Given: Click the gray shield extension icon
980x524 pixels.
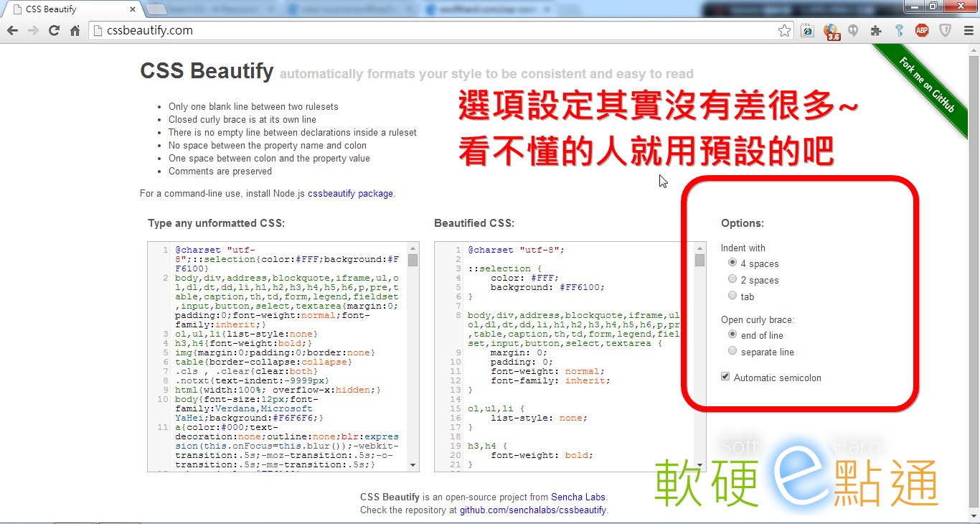Looking at the screenshot, I should click(x=945, y=30).
